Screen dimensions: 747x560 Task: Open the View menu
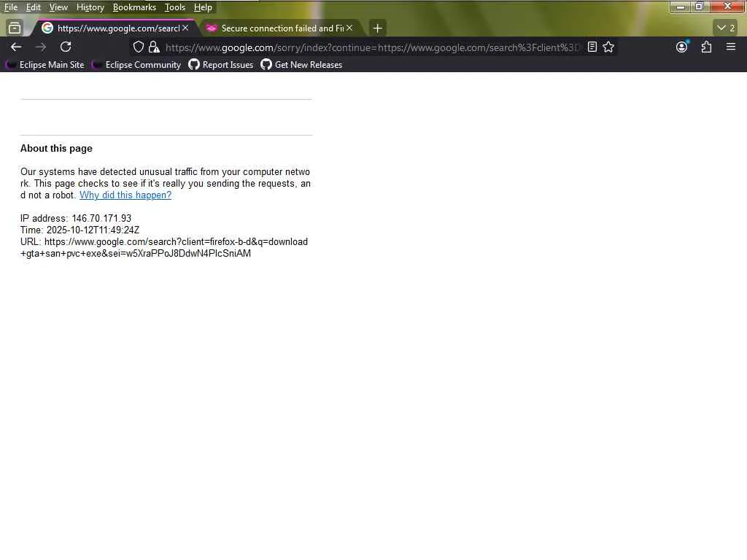coord(58,7)
